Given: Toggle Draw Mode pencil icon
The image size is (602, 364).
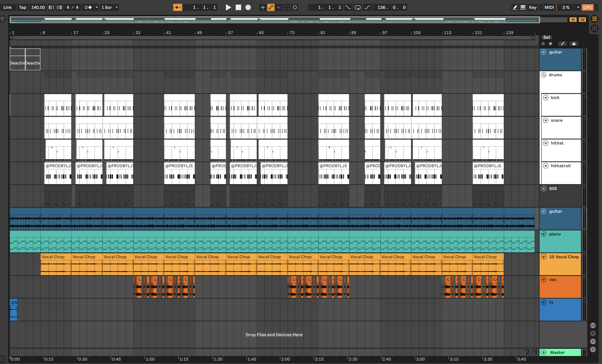Looking at the screenshot, I should coord(515,7).
